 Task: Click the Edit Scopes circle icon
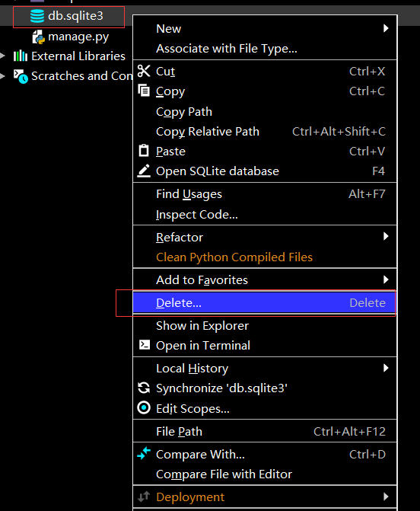tap(144, 407)
